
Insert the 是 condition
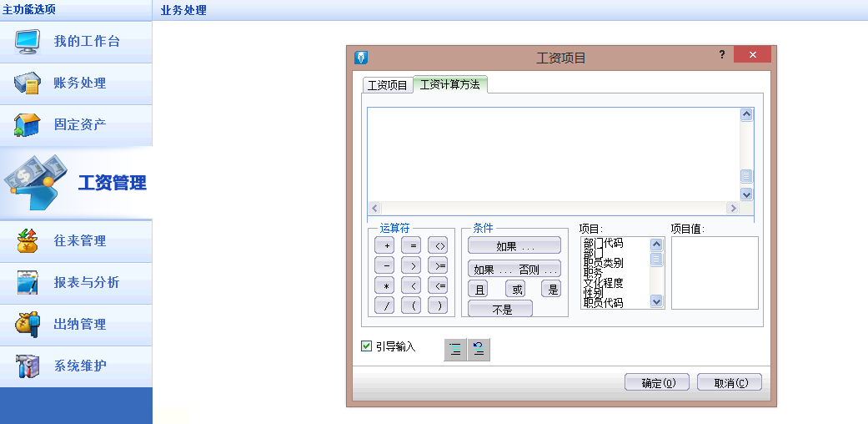[x=551, y=289]
